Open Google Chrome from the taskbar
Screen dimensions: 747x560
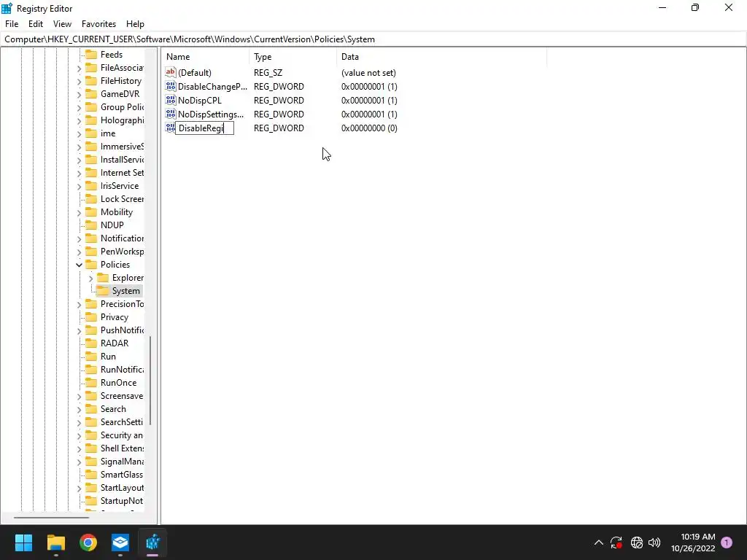(x=88, y=542)
